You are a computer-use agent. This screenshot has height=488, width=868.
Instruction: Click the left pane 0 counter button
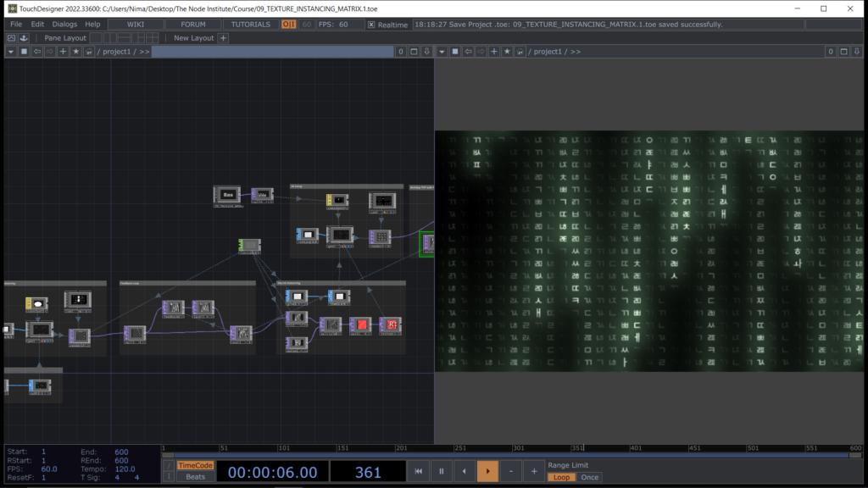[401, 52]
